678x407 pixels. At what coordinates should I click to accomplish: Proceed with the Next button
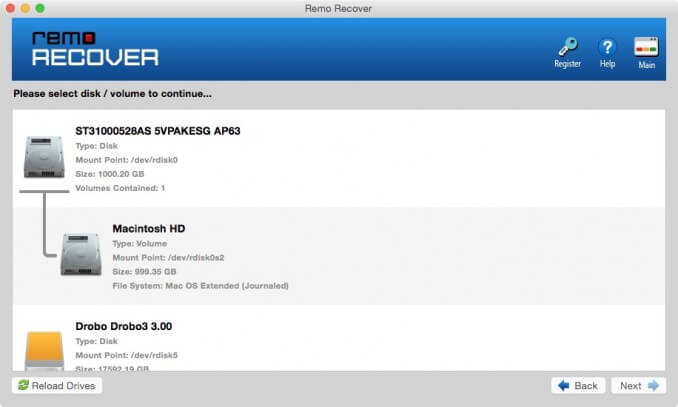pyautogui.click(x=639, y=385)
